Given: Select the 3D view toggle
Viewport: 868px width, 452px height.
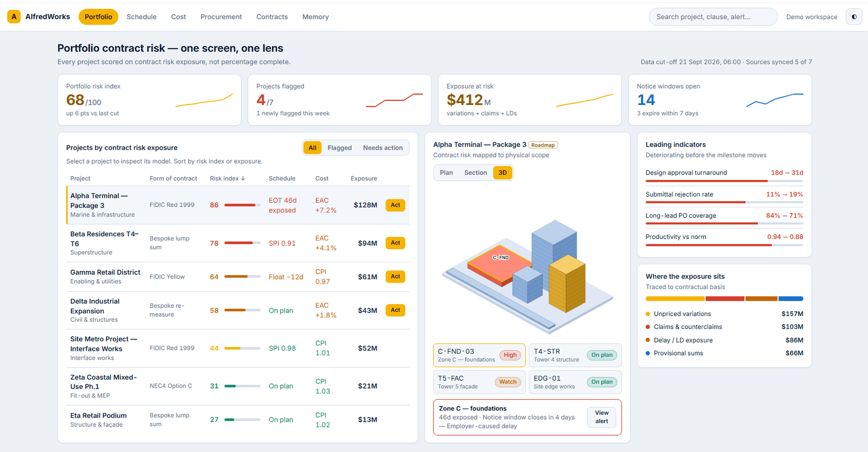Looking at the screenshot, I should pyautogui.click(x=502, y=172).
